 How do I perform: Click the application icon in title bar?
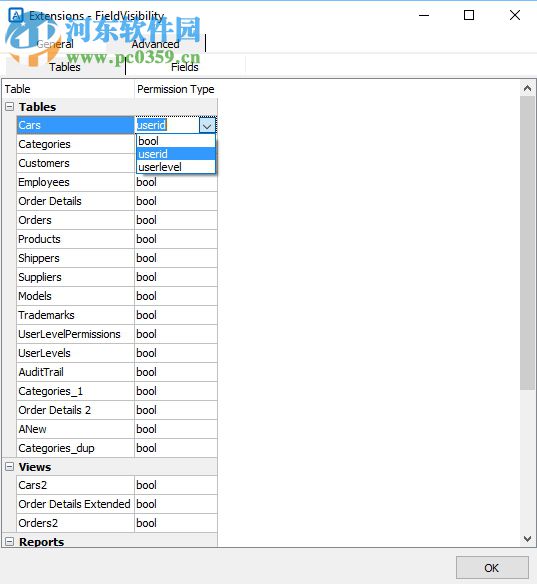[16, 15]
